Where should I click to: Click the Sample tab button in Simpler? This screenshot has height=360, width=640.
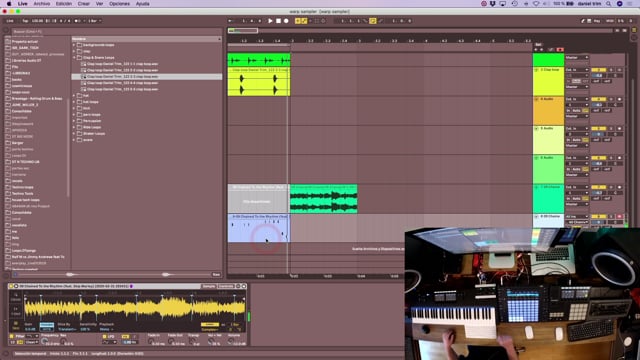[209, 286]
